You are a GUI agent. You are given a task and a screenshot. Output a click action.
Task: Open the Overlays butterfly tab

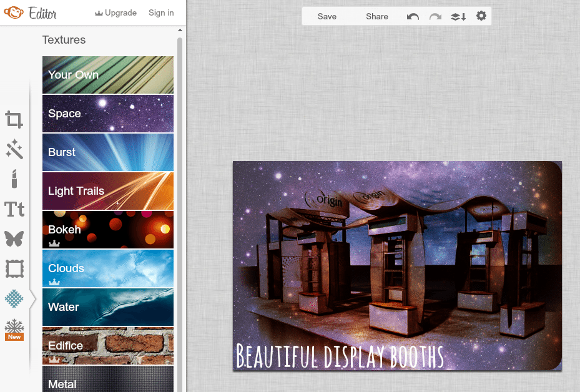(x=14, y=238)
